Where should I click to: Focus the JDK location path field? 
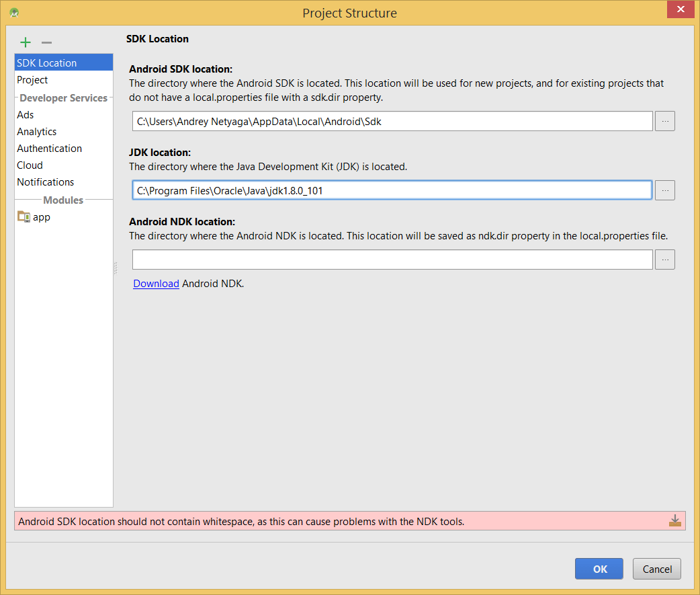point(392,190)
